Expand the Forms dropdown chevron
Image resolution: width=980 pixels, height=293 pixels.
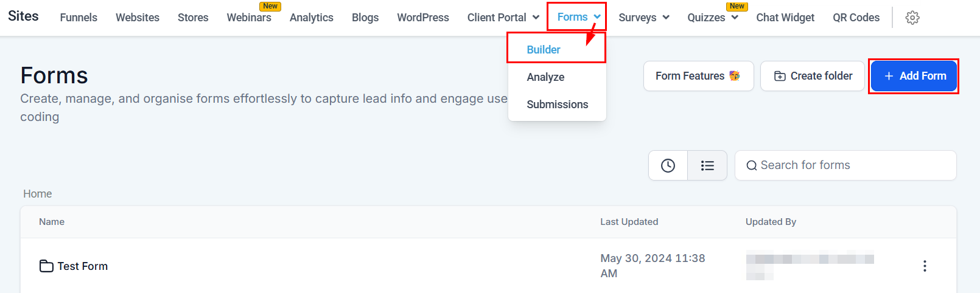[597, 17]
